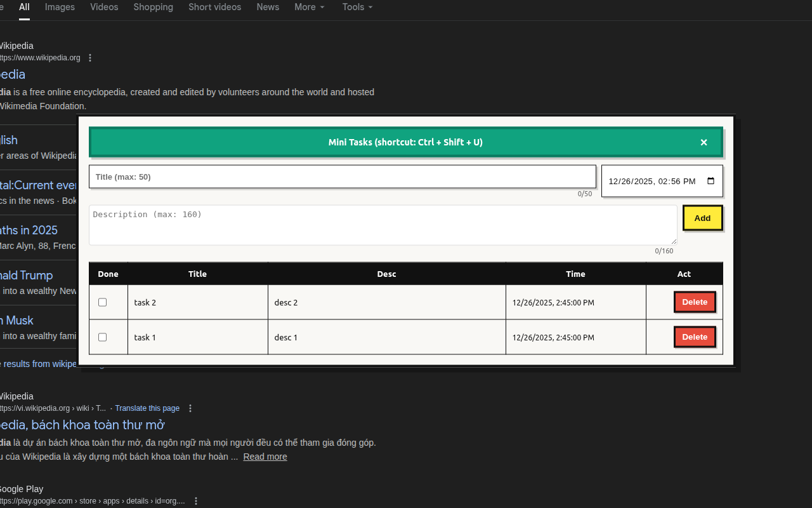The image size is (812, 508).
Task: Open the Read more link
Action: [x=265, y=457]
